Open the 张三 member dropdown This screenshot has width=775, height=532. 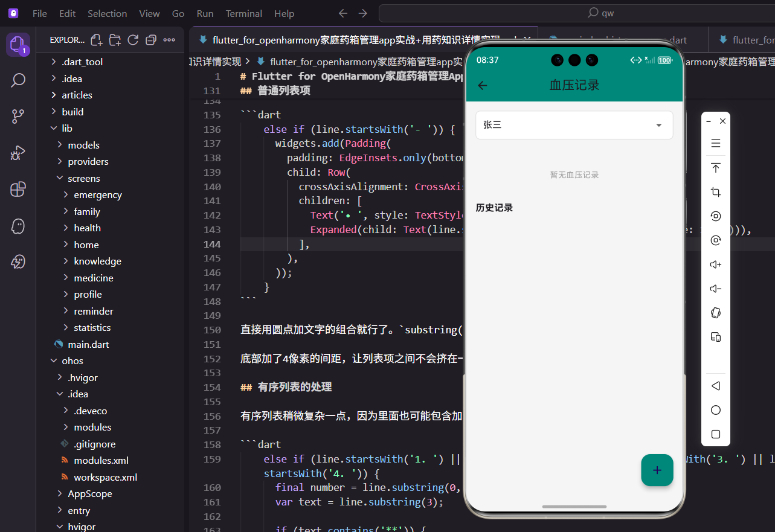574,125
